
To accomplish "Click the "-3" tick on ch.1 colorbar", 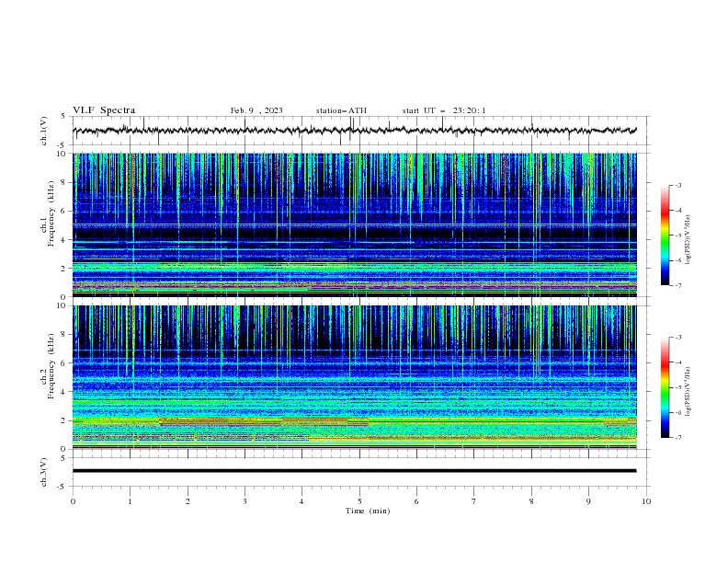I will point(677,185).
